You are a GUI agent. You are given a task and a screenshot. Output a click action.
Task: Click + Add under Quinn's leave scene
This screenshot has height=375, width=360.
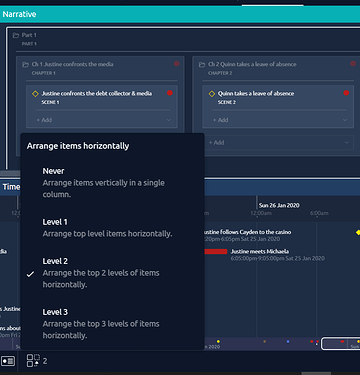[x=221, y=120]
